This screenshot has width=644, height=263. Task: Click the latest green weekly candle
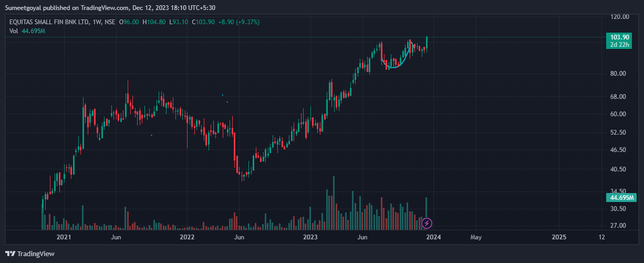click(427, 43)
